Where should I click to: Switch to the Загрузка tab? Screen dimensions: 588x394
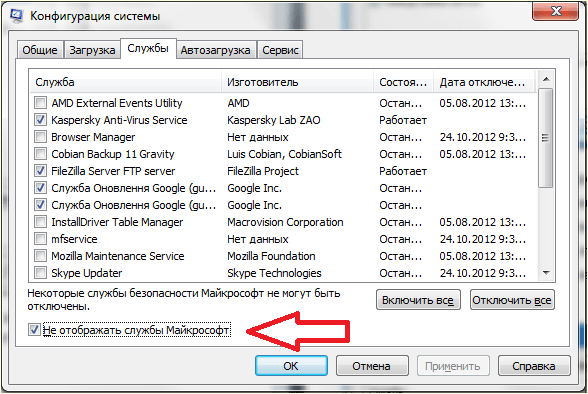tap(92, 50)
